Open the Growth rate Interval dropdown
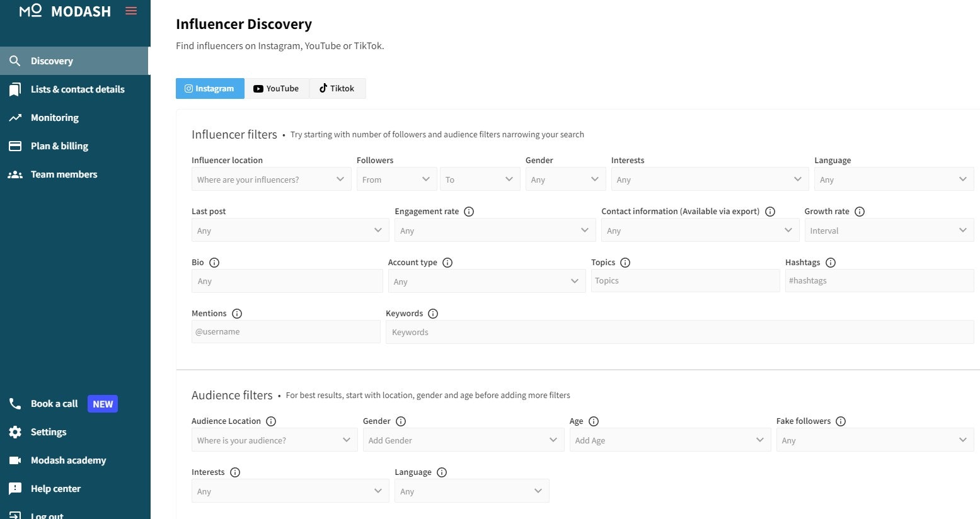This screenshot has height=519, width=980. point(889,230)
